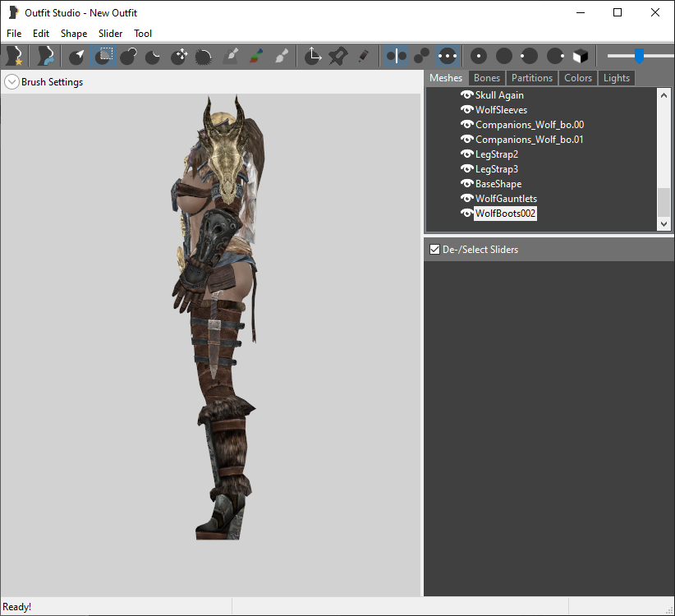This screenshot has height=616, width=675.
Task: Activate the Vertex selection pencil tool
Action: (x=363, y=56)
